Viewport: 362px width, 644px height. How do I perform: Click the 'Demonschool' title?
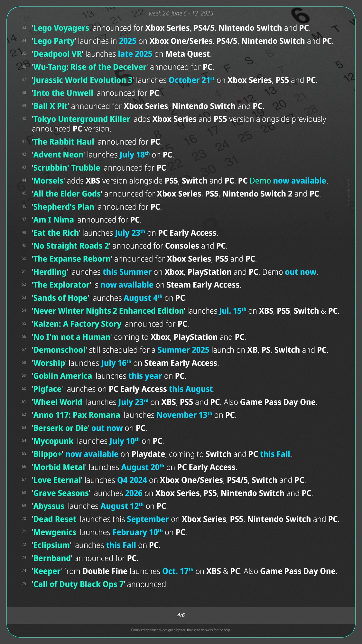click(x=60, y=350)
